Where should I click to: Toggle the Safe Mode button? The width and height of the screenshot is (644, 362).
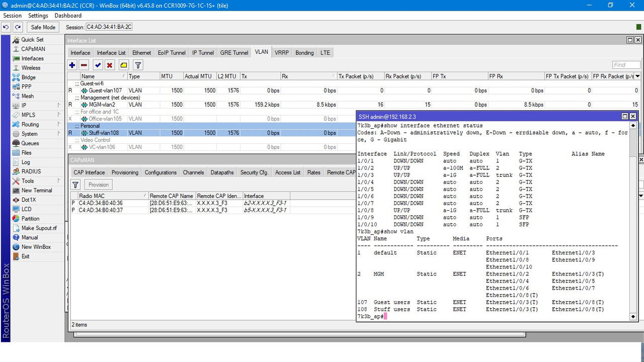coord(43,27)
